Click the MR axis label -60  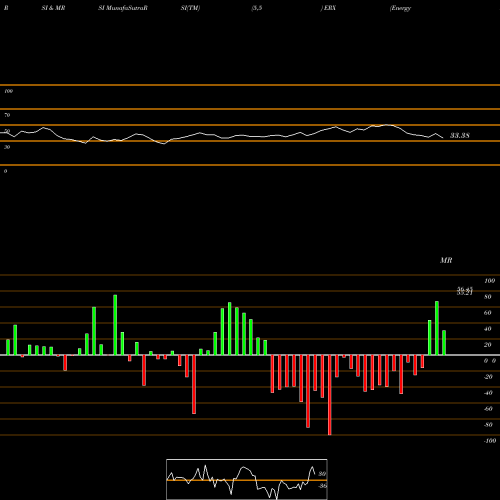coord(488,409)
